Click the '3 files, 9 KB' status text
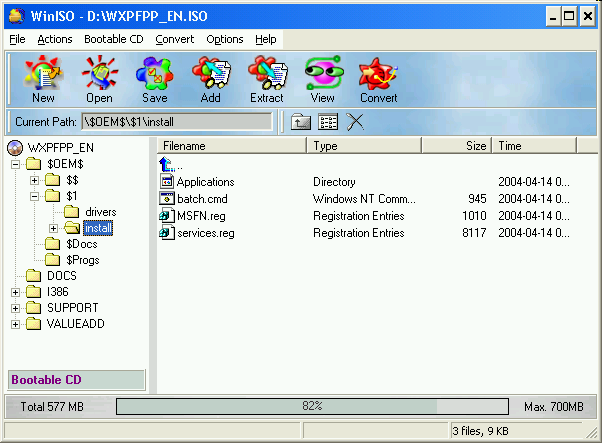The height and width of the screenshot is (443, 602). pyautogui.click(x=480, y=431)
